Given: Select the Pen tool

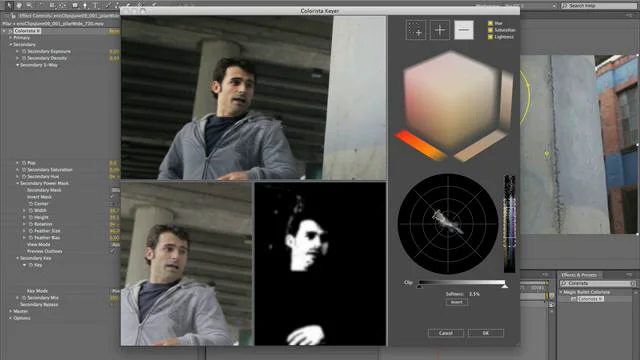Looking at the screenshot, I should click(x=85, y=5).
